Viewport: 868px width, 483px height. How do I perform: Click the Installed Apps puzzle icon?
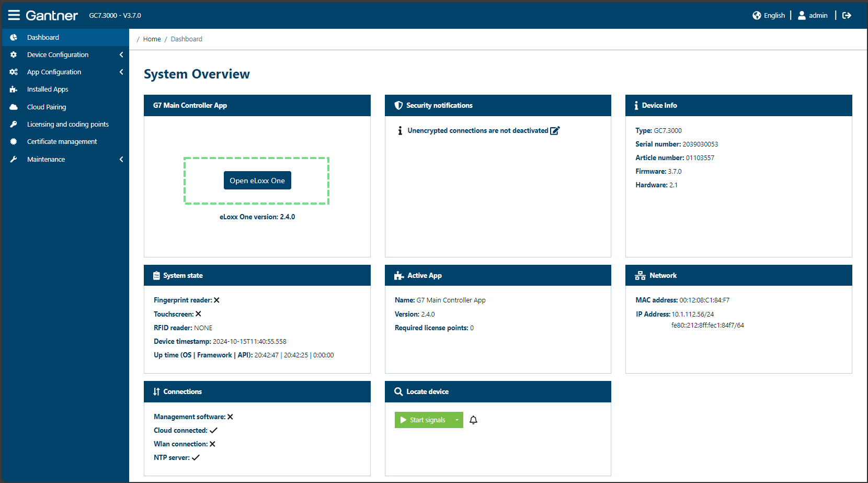coord(14,89)
